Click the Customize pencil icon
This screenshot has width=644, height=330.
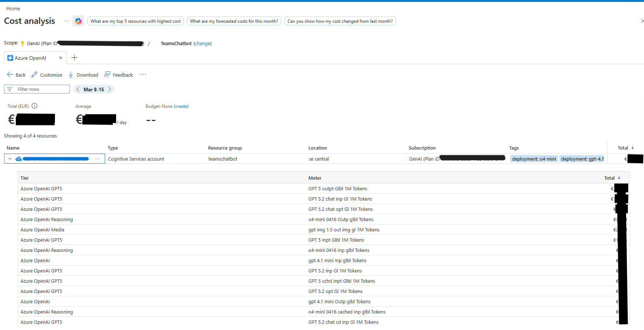[x=34, y=74]
